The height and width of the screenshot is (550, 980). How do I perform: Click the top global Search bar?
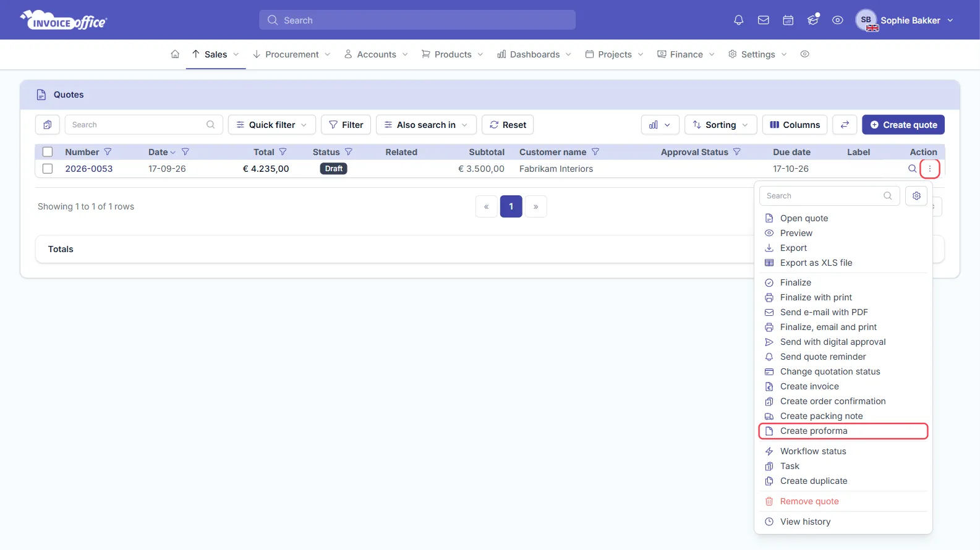click(417, 20)
